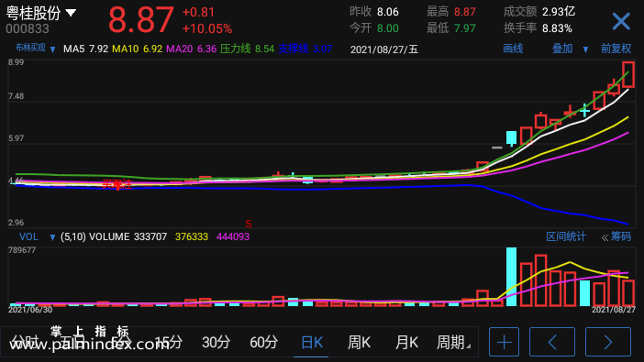
Task: Click the last red candlestick at top right
Action: point(628,74)
